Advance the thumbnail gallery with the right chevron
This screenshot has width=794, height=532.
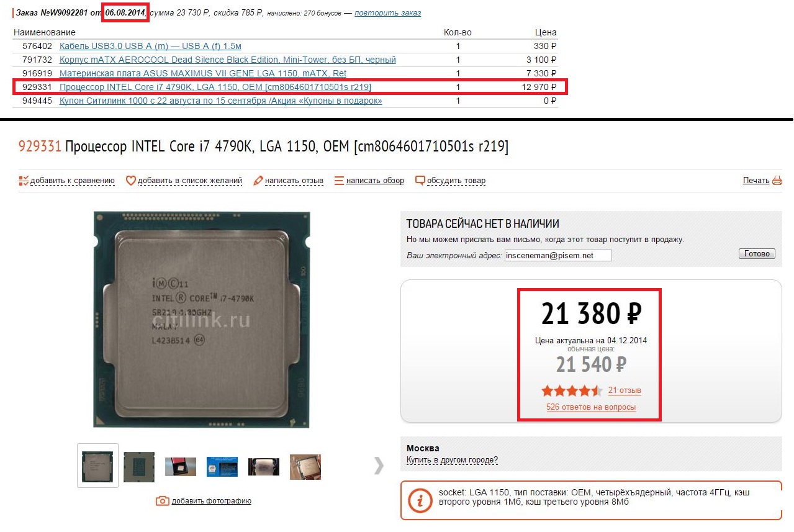pos(379,466)
